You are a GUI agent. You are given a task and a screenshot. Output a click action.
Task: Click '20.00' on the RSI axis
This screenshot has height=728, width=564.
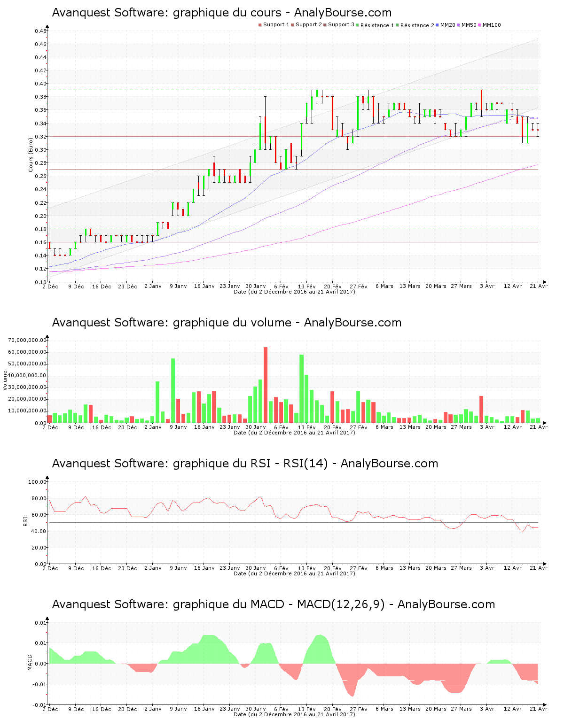(x=39, y=548)
